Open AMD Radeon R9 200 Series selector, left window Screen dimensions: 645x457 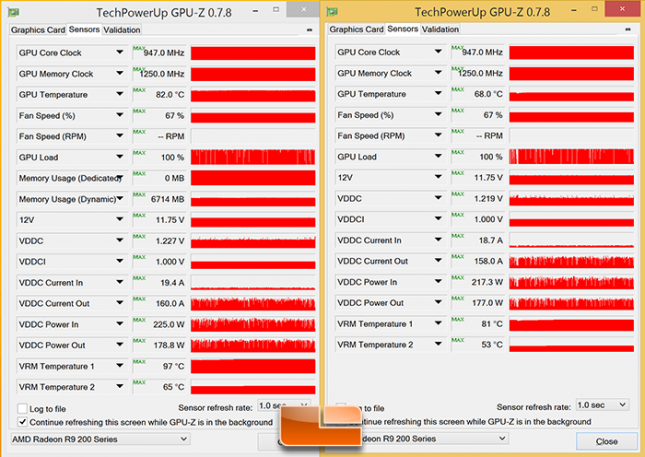coord(100,439)
